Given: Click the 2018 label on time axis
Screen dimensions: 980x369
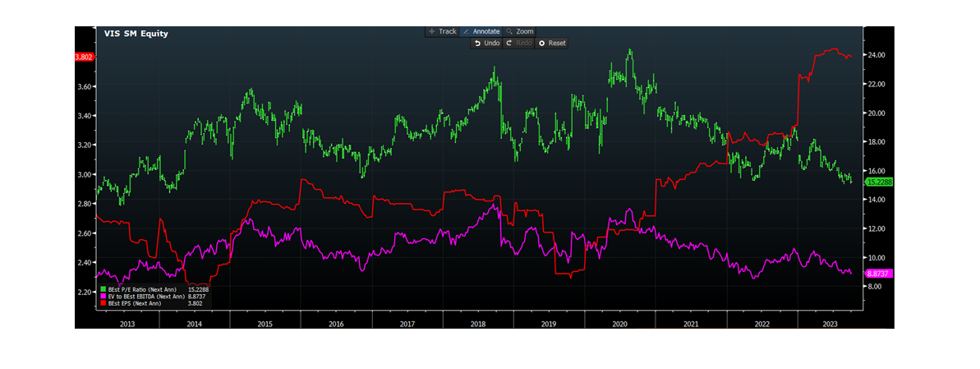Looking at the screenshot, I should [x=478, y=325].
